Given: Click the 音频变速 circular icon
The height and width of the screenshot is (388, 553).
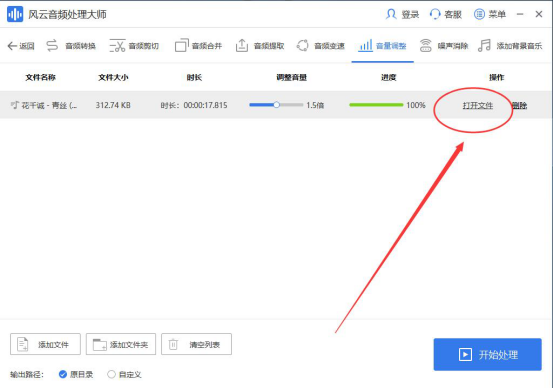Looking at the screenshot, I should coord(303,46).
